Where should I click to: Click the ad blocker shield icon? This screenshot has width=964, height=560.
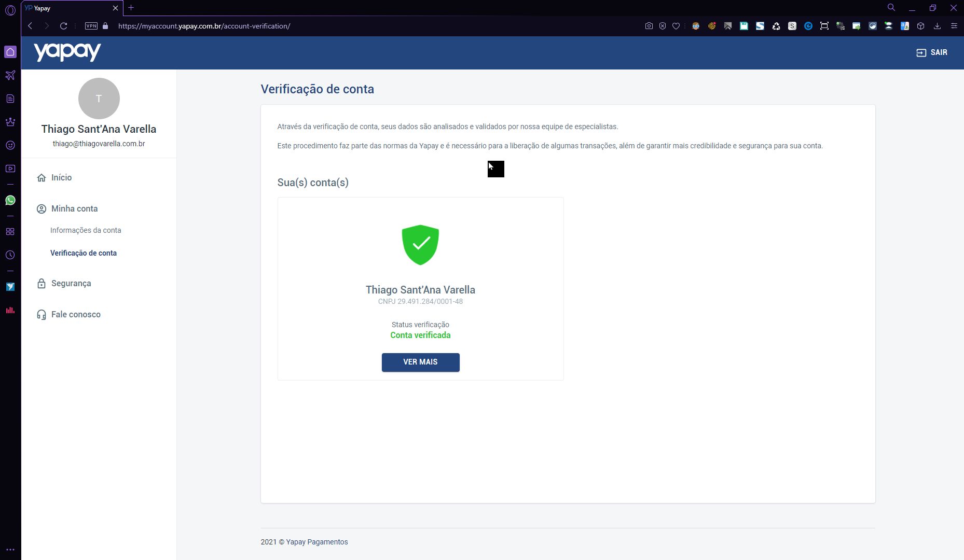click(663, 26)
